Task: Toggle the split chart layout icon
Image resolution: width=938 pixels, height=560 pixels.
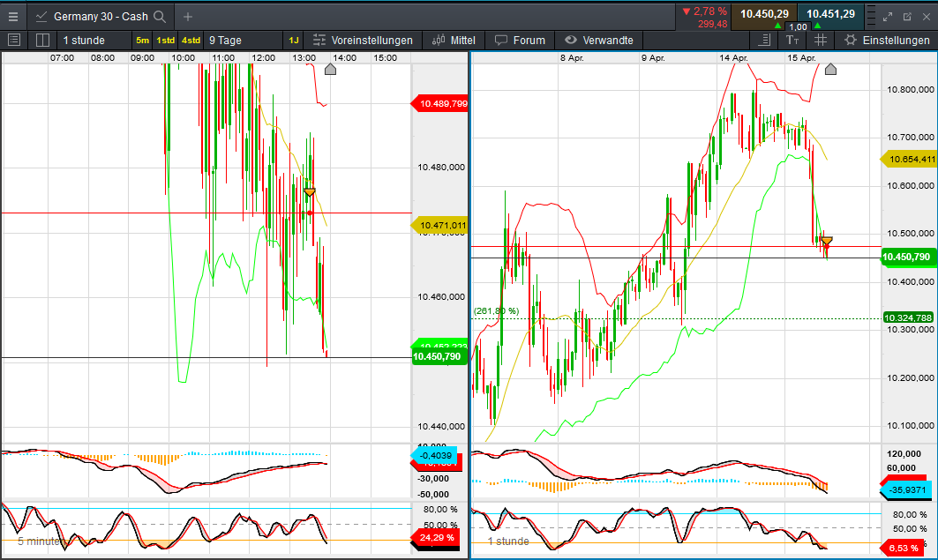Action: pos(42,40)
